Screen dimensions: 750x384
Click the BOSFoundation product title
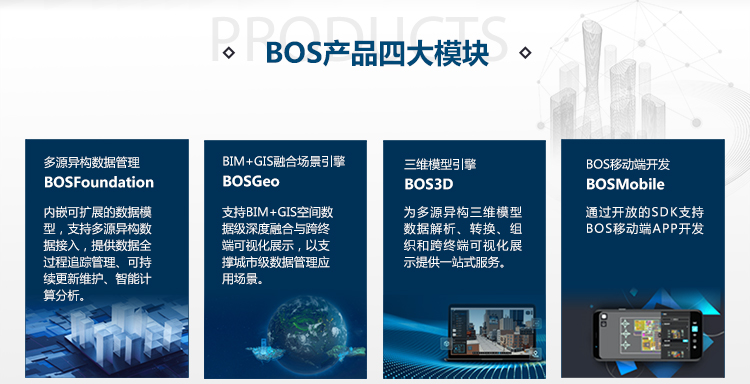click(99, 182)
